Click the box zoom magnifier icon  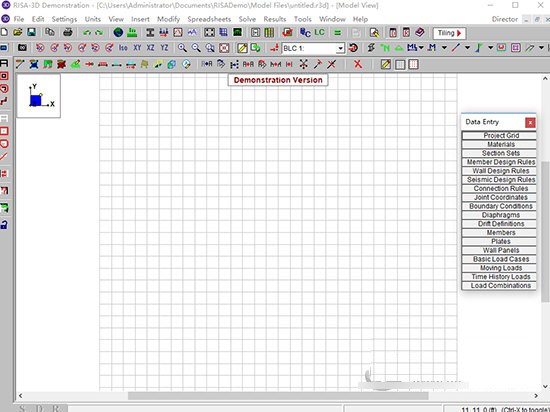pyautogui.click(x=210, y=47)
